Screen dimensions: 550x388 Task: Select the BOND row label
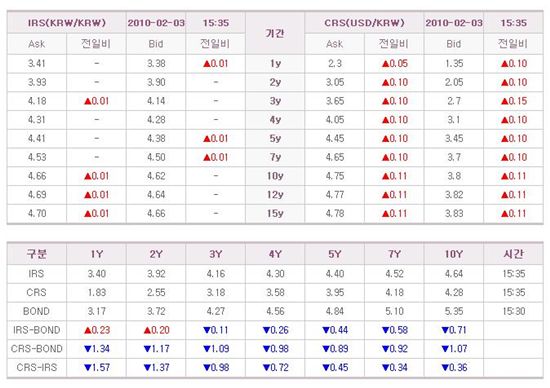click(x=36, y=312)
